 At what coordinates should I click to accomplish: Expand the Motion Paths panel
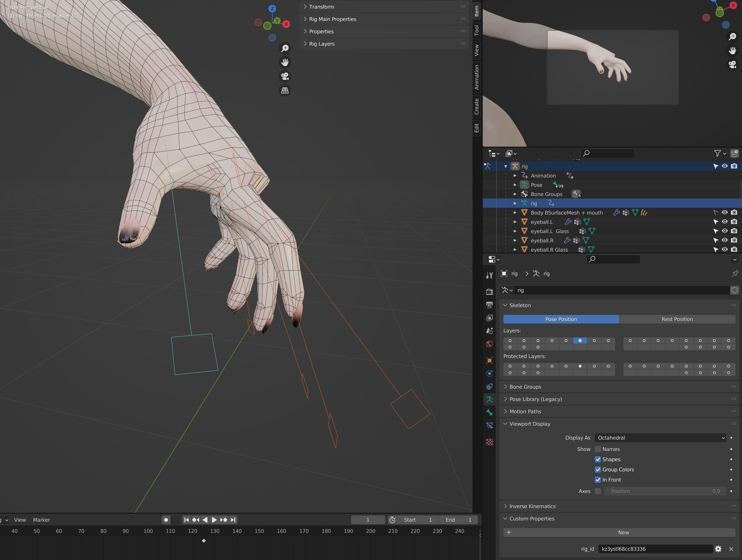[619, 412]
